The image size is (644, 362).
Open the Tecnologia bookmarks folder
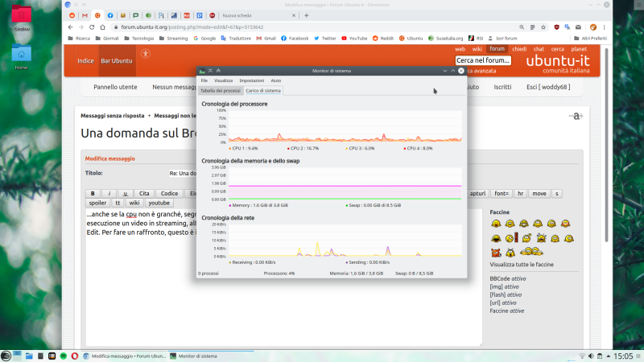pos(138,38)
